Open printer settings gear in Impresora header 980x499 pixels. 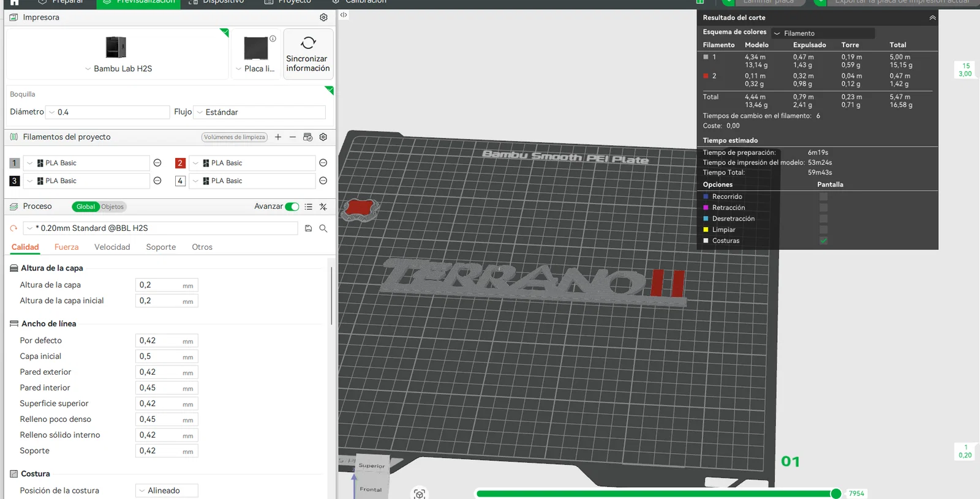tap(323, 17)
